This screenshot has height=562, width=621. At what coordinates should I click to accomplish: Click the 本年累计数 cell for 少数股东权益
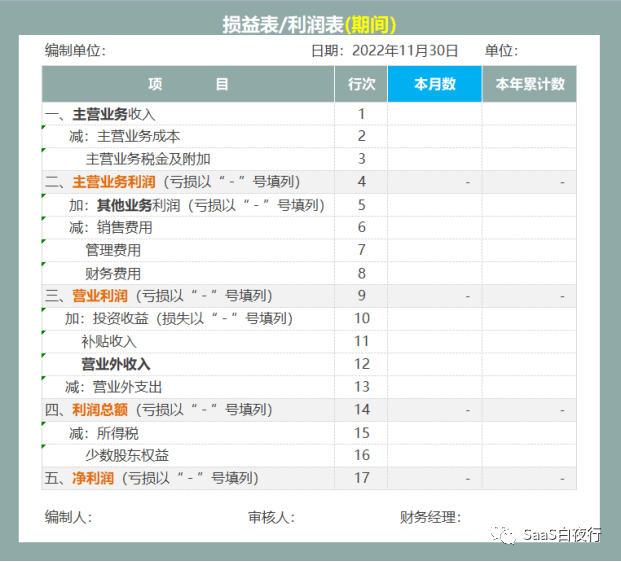pyautogui.click(x=530, y=455)
